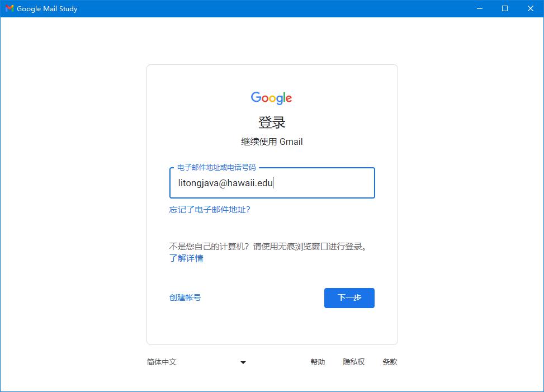The height and width of the screenshot is (392, 544).
Task: Click the Google Mail Study window title
Action: pyautogui.click(x=47, y=9)
